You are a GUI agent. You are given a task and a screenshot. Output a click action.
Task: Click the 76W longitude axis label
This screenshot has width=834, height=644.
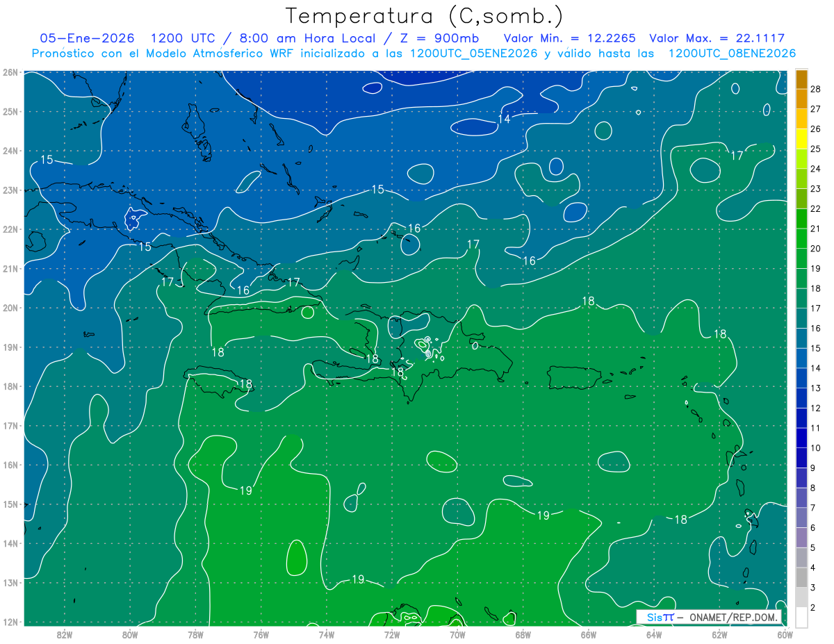[261, 634]
